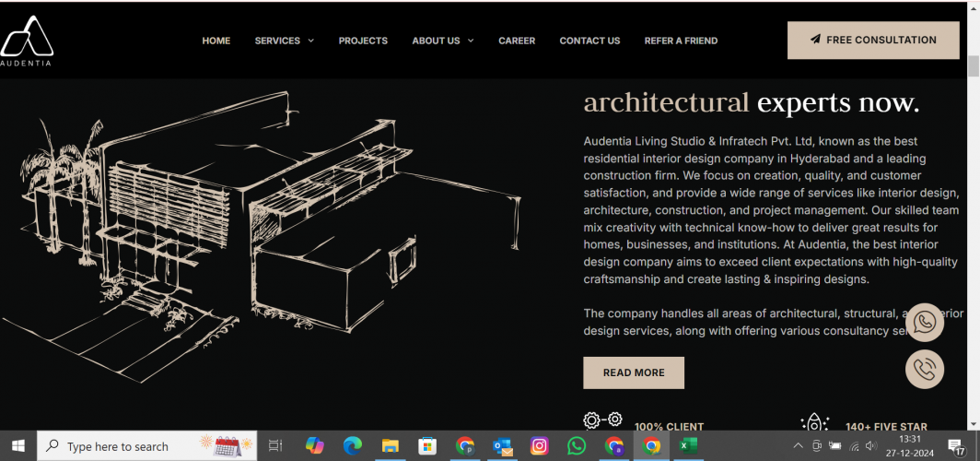Click the '140+ FIVE STAR' text
This screenshot has height=461, width=980.
point(886,427)
